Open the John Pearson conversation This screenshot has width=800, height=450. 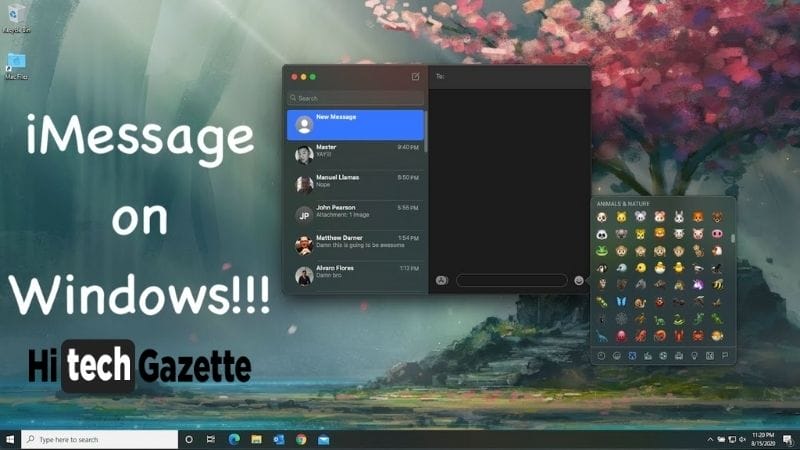click(x=356, y=215)
